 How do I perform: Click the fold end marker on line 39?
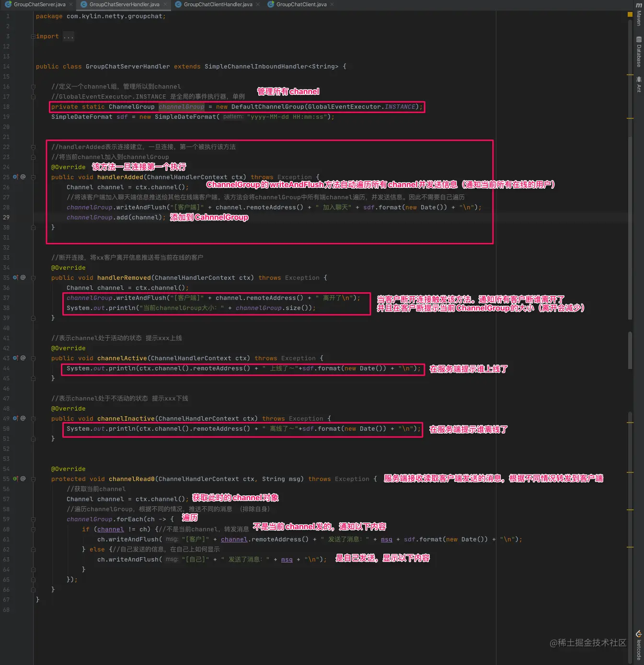pyautogui.click(x=33, y=318)
